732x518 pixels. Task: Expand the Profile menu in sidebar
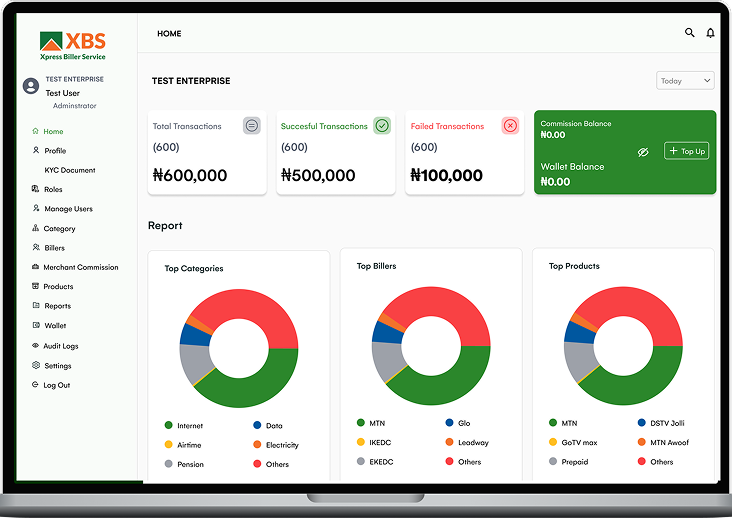[x=55, y=151]
